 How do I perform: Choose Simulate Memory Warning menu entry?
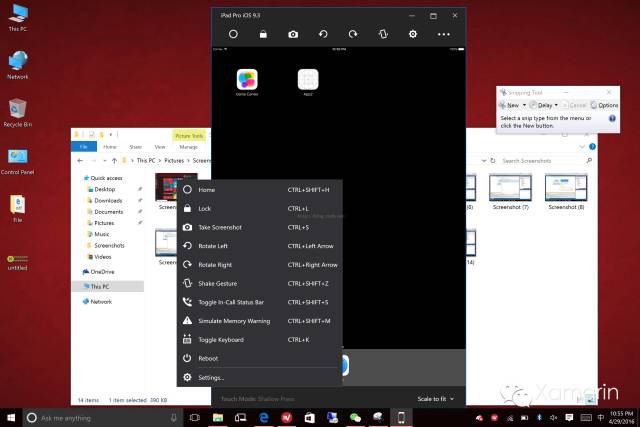coord(260,321)
